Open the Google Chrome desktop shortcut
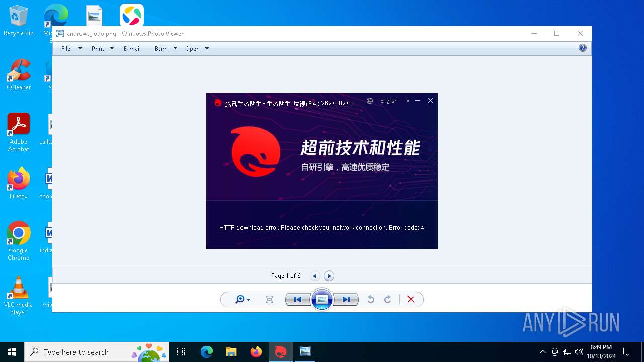 (19, 241)
